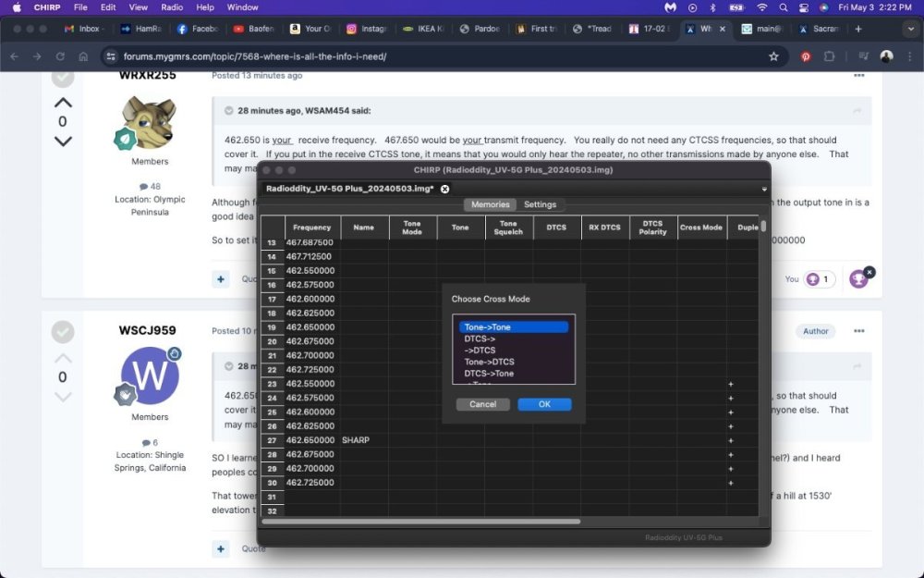Image resolution: width=924 pixels, height=578 pixels.
Task: Cancel the Choose Cross Mode dialog
Action: (x=482, y=404)
